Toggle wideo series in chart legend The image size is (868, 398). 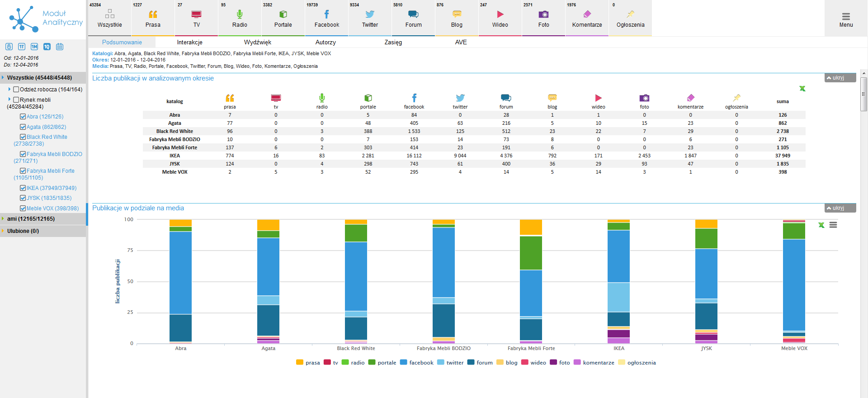[533, 363]
